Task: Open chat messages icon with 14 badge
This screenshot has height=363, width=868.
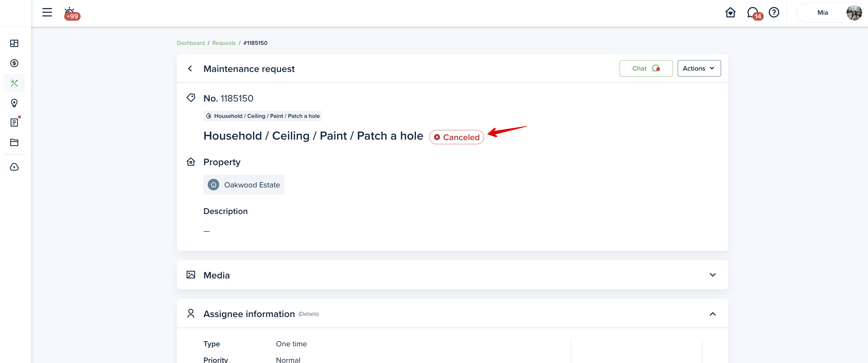Action: point(753,13)
